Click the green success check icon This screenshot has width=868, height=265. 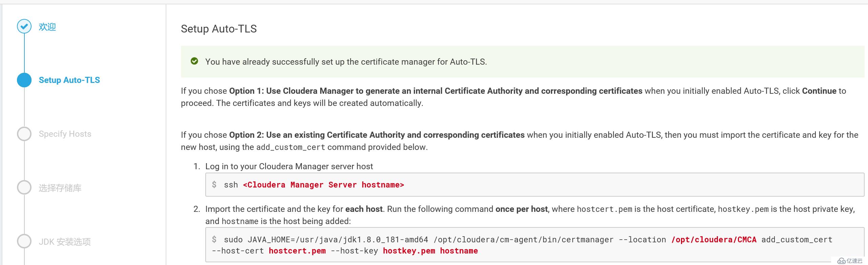point(194,61)
